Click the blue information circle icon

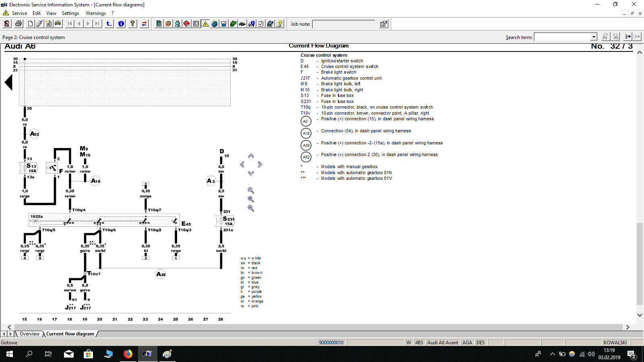121,24
